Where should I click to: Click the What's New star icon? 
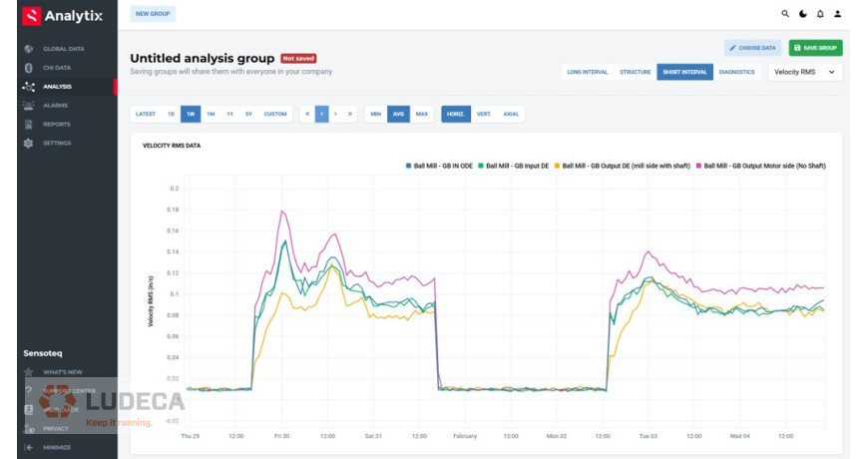29,372
